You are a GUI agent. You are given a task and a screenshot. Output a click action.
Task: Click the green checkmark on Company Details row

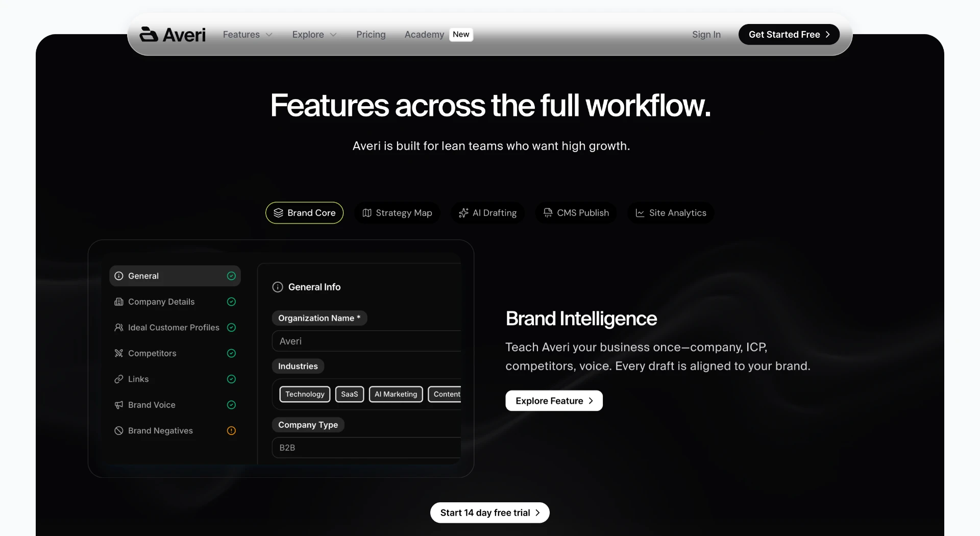[231, 302]
